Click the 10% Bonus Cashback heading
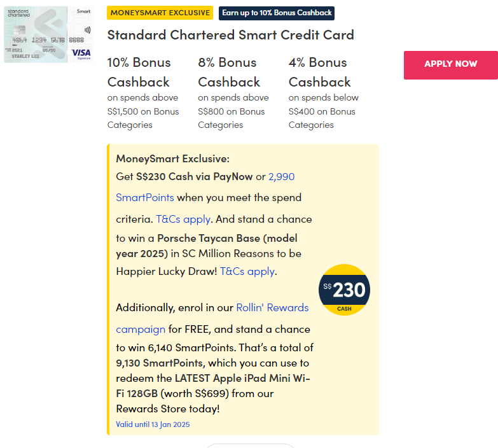Viewport: 498px width, 448px height. coord(139,72)
